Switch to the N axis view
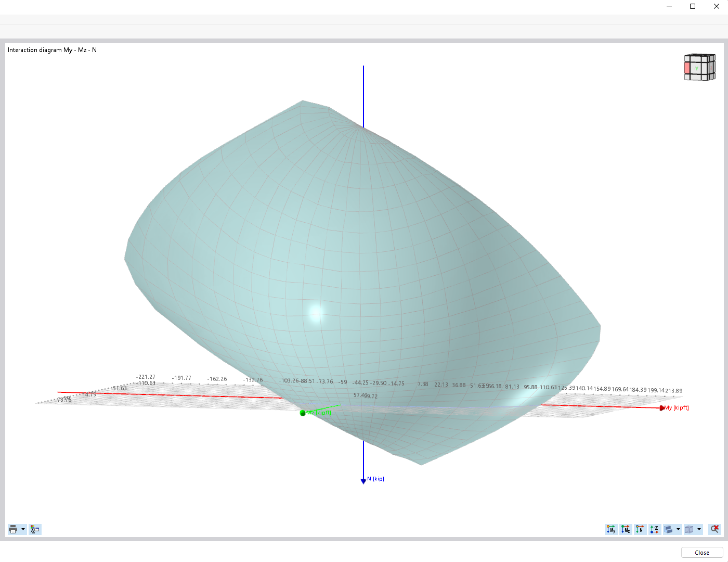This screenshot has height=562, width=728. point(640,529)
